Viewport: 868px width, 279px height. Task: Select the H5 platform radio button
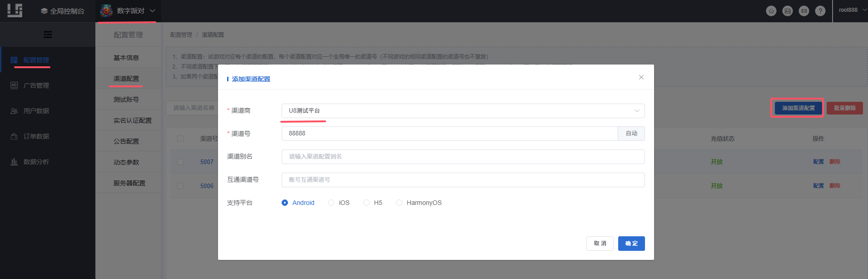(x=367, y=203)
